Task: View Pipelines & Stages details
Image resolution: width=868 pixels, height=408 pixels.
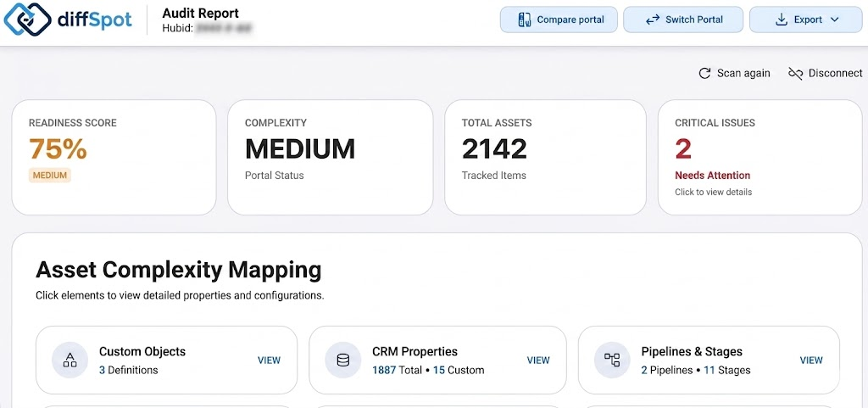Action: pyautogui.click(x=811, y=360)
